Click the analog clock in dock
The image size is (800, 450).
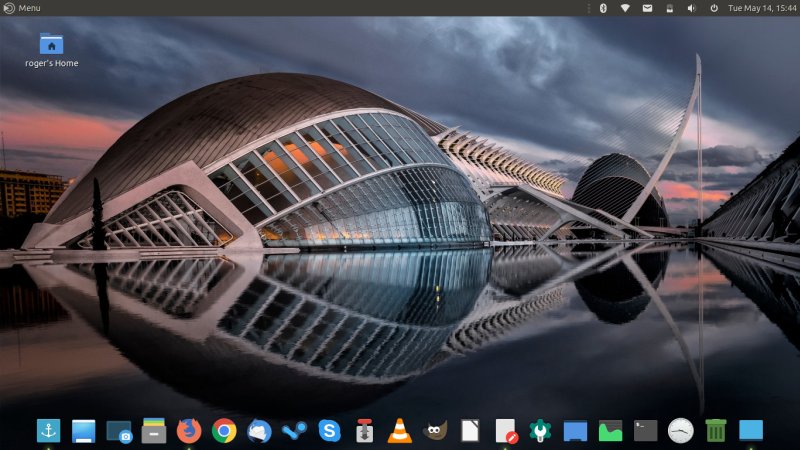[681, 431]
